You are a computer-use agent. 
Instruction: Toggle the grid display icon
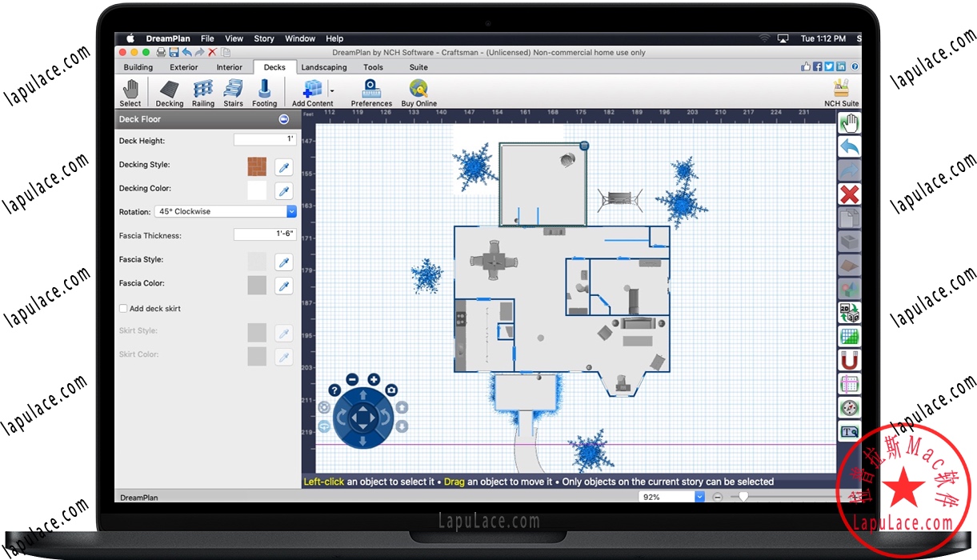849,336
